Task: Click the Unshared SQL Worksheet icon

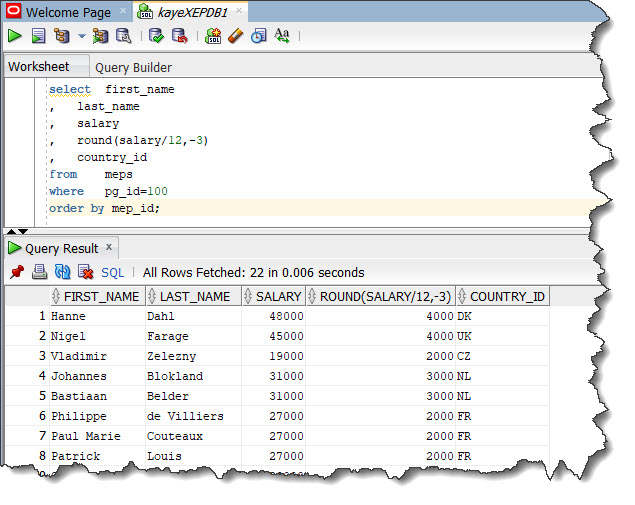Action: [213, 36]
